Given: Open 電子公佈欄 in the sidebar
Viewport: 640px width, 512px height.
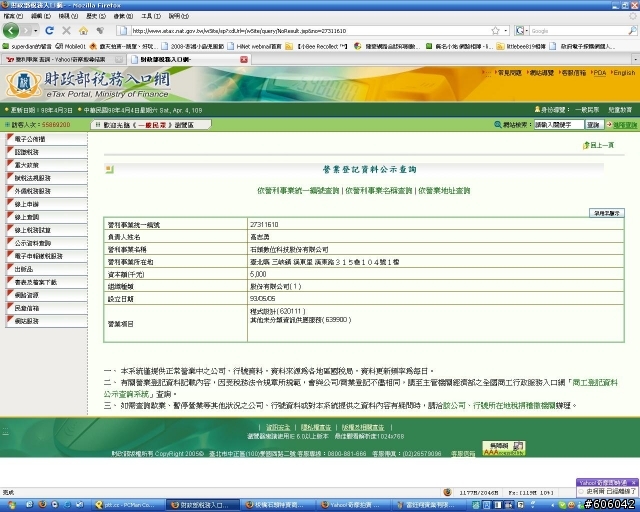Looking at the screenshot, I should point(47,139).
